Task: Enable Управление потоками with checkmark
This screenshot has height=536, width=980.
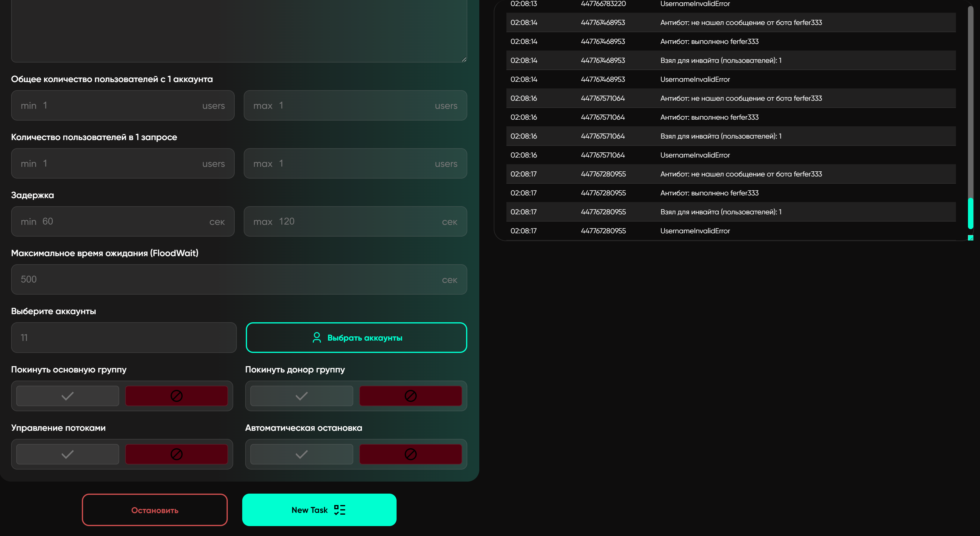Action: click(68, 454)
